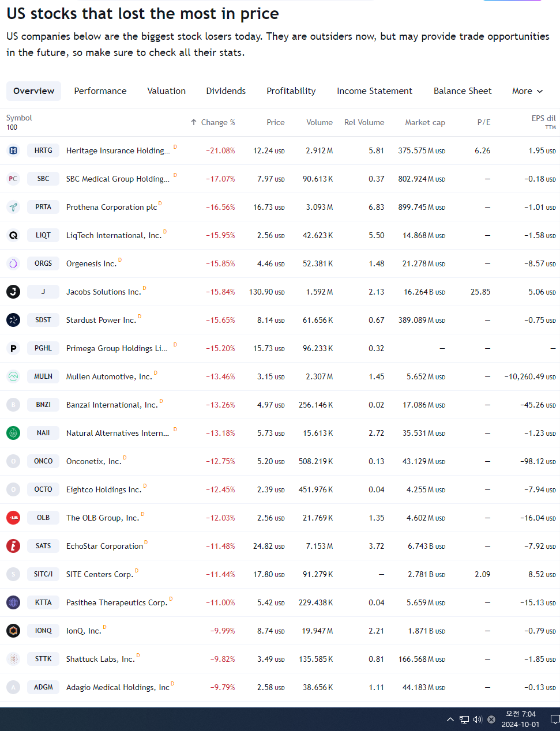Click the SITE Centers logo icon
The image size is (560, 731).
coord(13,574)
